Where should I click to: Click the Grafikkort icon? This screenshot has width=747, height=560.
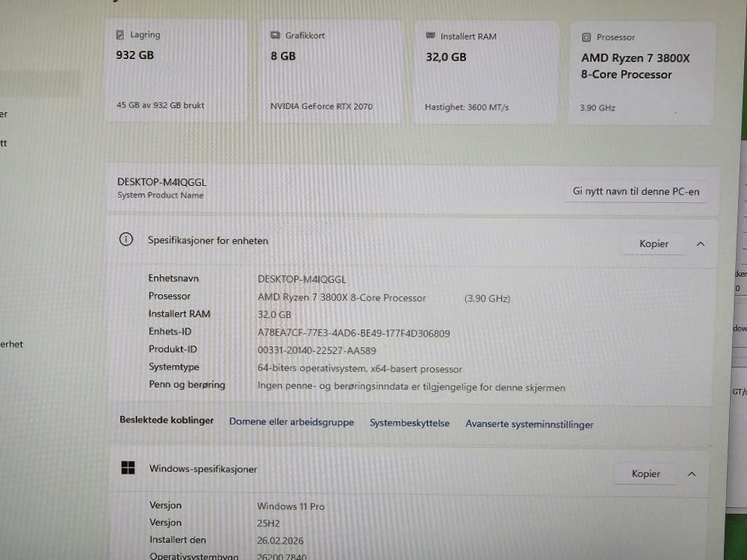(275, 35)
